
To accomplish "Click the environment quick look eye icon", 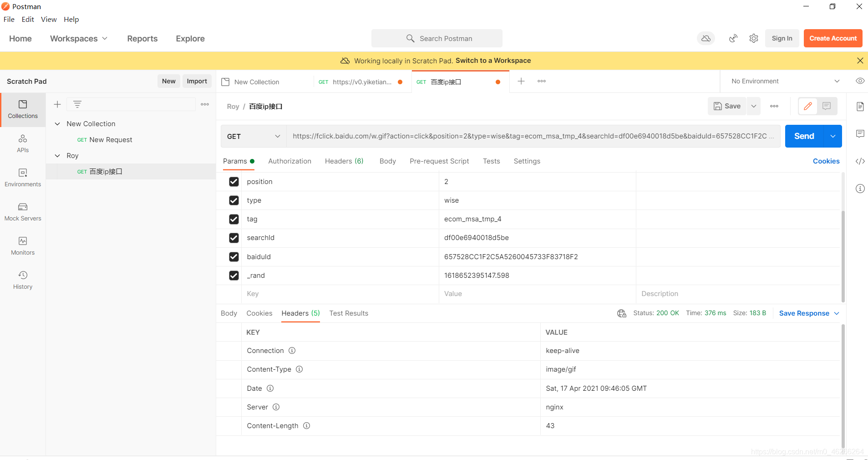I will (x=860, y=81).
